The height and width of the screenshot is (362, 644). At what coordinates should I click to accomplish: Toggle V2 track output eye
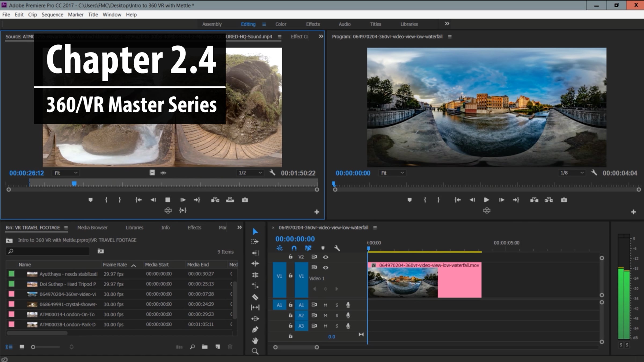(x=325, y=257)
